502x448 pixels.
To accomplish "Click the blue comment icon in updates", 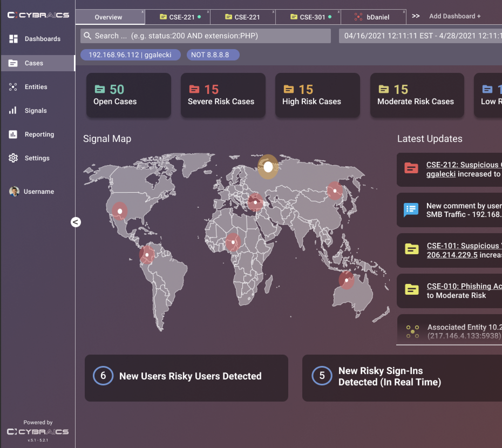I will click(x=411, y=210).
